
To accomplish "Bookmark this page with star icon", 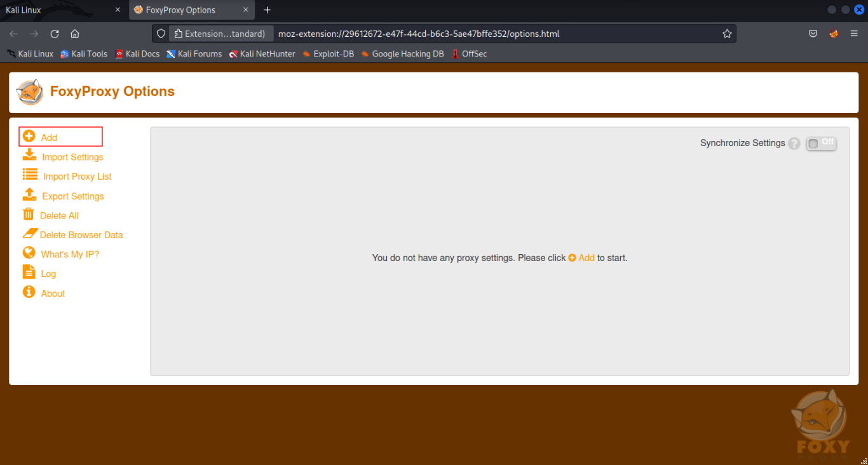I will coord(727,34).
